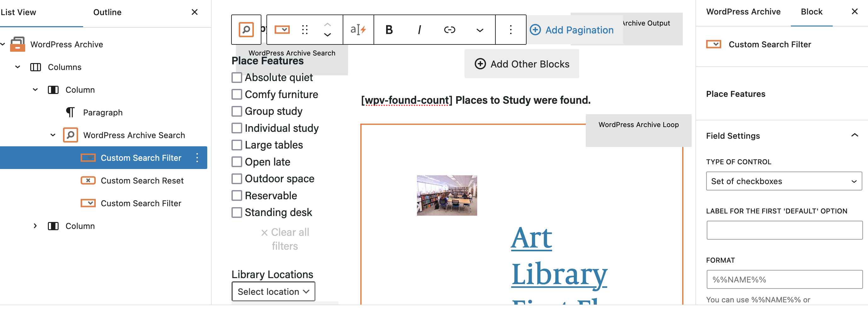Open options for the selected Custom Search Filter

point(197,158)
